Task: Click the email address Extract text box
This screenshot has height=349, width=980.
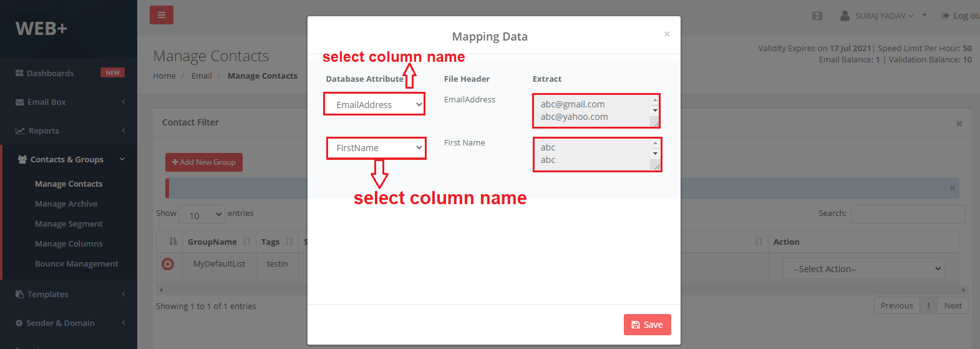Action: tap(593, 111)
